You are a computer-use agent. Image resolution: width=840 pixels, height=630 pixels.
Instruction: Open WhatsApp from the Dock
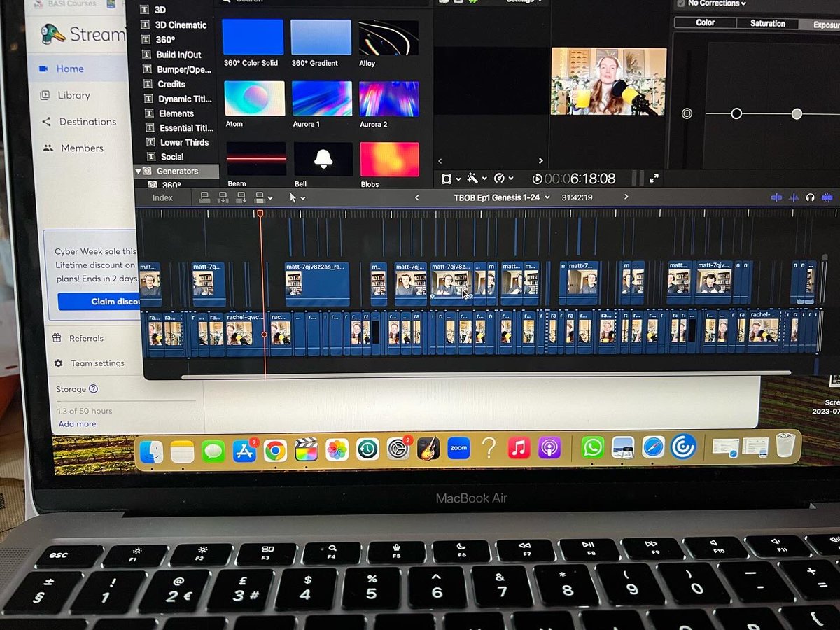tap(592, 447)
